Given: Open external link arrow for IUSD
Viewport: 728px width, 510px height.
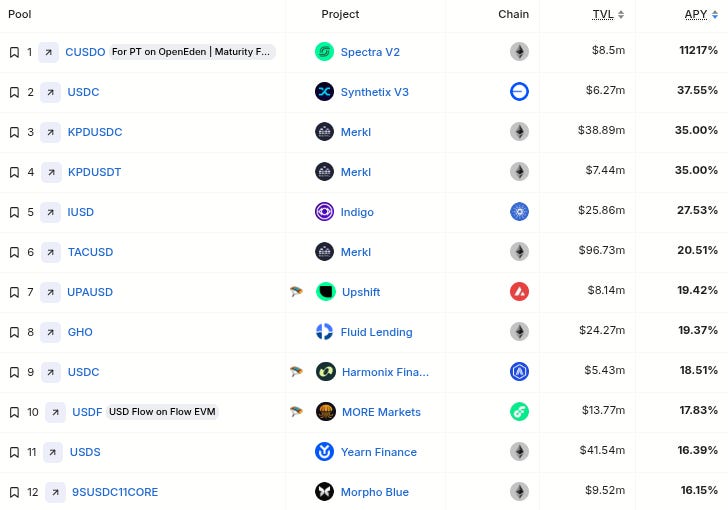Looking at the screenshot, I should point(51,212).
